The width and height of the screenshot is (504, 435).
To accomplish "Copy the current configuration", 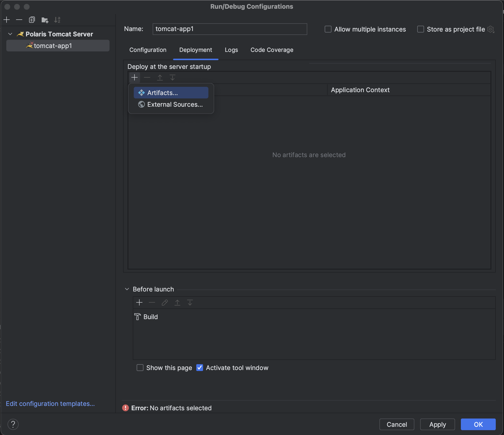I will [x=32, y=20].
